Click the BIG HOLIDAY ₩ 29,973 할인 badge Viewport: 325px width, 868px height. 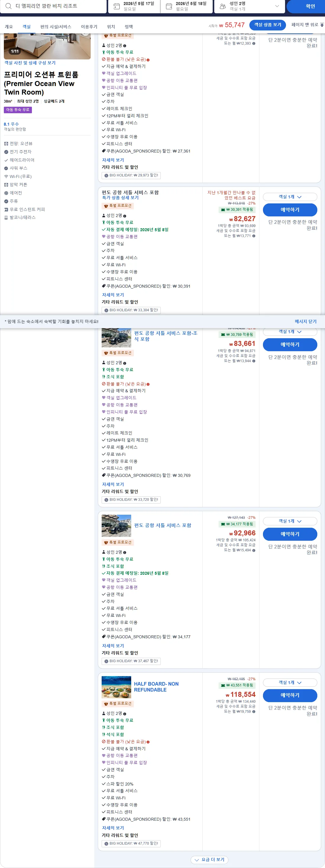click(x=131, y=175)
